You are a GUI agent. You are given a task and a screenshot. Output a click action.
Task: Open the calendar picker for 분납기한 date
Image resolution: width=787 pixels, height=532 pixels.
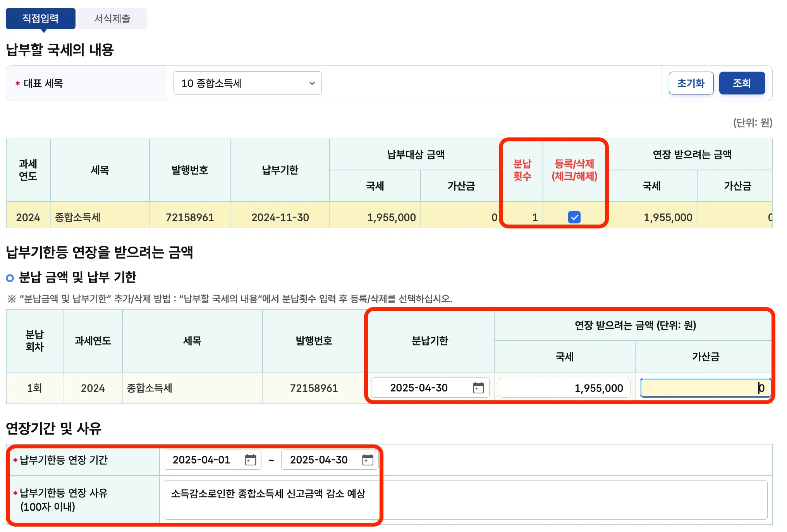click(x=479, y=388)
